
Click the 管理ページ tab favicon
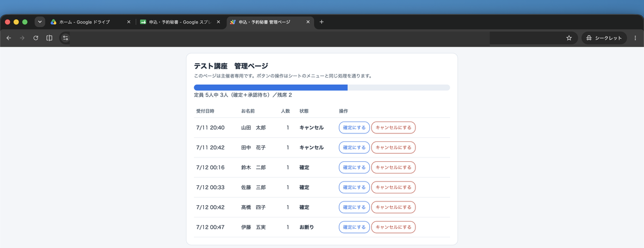[232, 22]
